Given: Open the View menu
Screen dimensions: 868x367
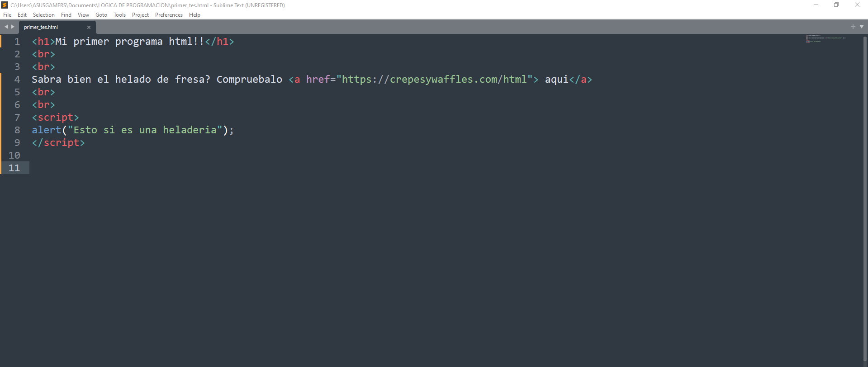Looking at the screenshot, I should [x=83, y=15].
